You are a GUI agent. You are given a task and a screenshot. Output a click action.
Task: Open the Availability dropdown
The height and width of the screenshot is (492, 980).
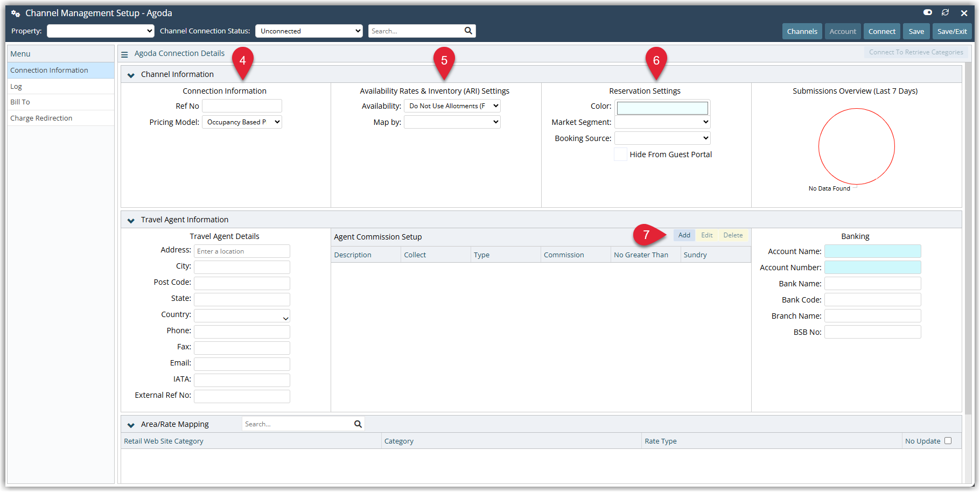[x=452, y=106]
